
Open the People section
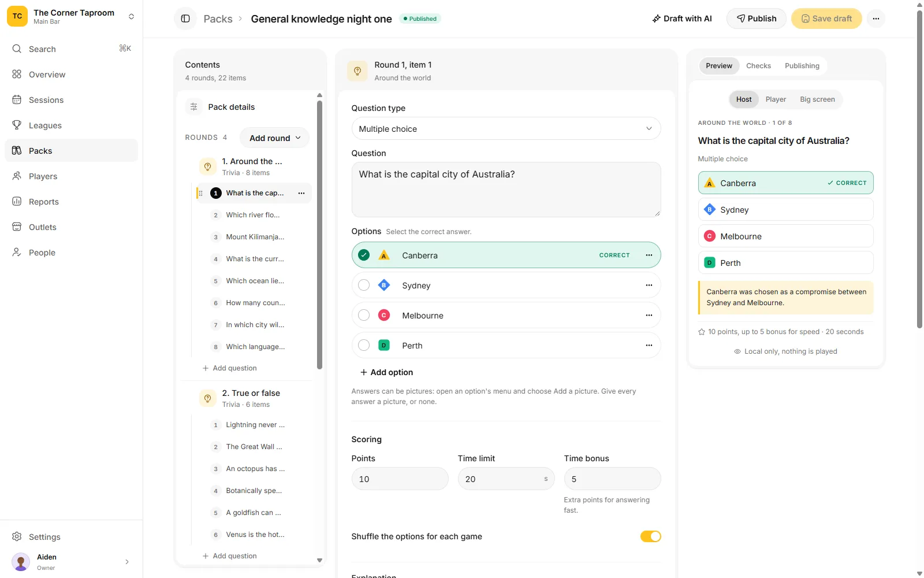click(x=71, y=253)
